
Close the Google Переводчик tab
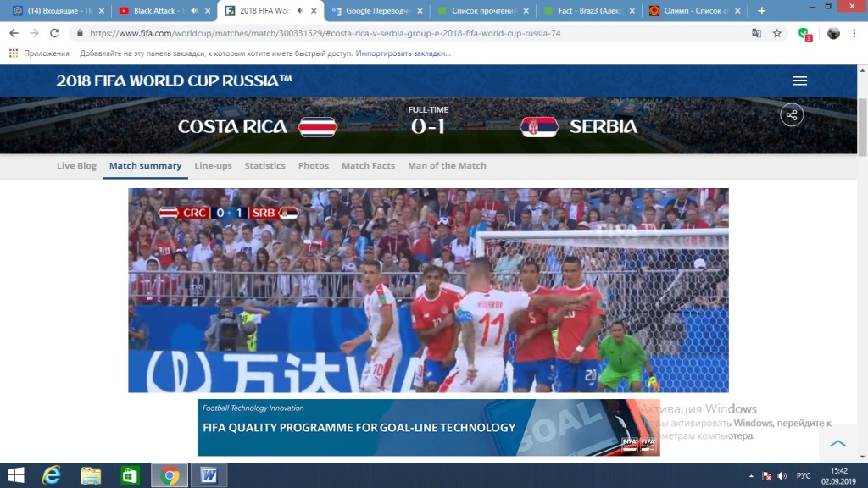coord(420,10)
